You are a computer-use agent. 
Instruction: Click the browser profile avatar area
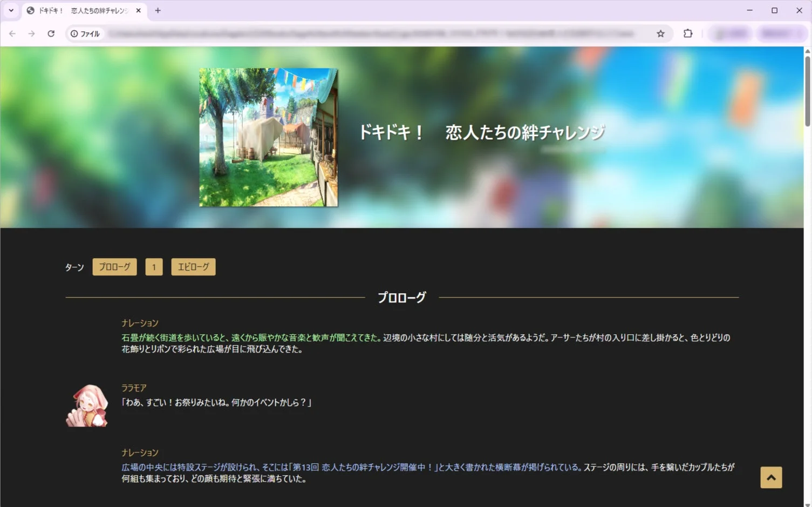tap(731, 33)
